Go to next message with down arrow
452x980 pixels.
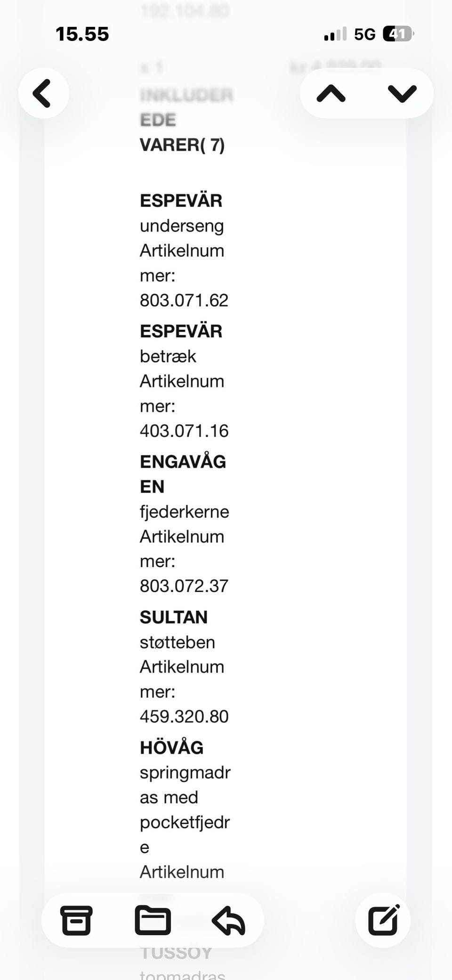pyautogui.click(x=402, y=93)
